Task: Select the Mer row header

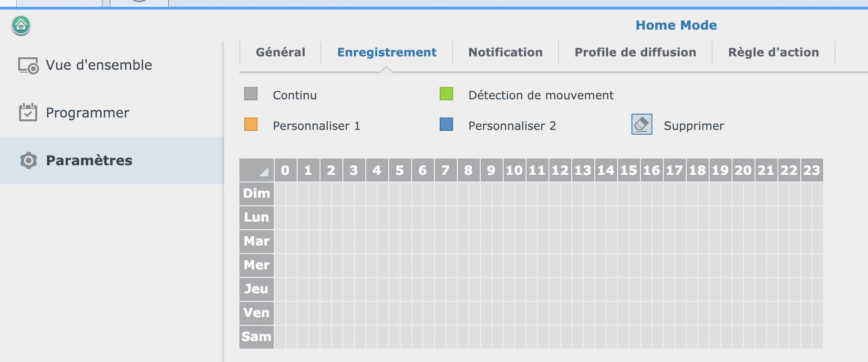Action: [257, 265]
